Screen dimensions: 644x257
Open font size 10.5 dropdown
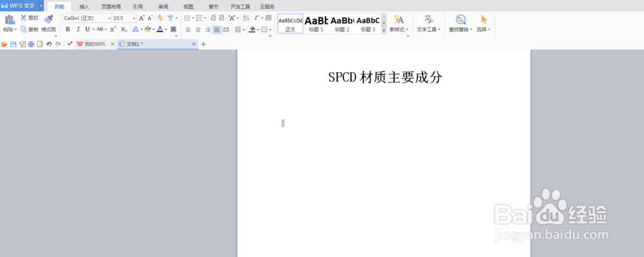pyautogui.click(x=134, y=19)
